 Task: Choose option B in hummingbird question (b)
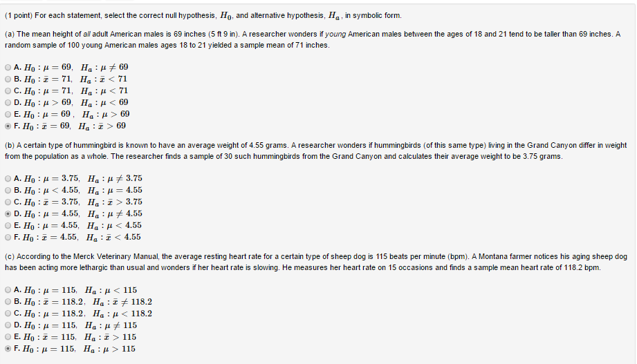point(8,190)
